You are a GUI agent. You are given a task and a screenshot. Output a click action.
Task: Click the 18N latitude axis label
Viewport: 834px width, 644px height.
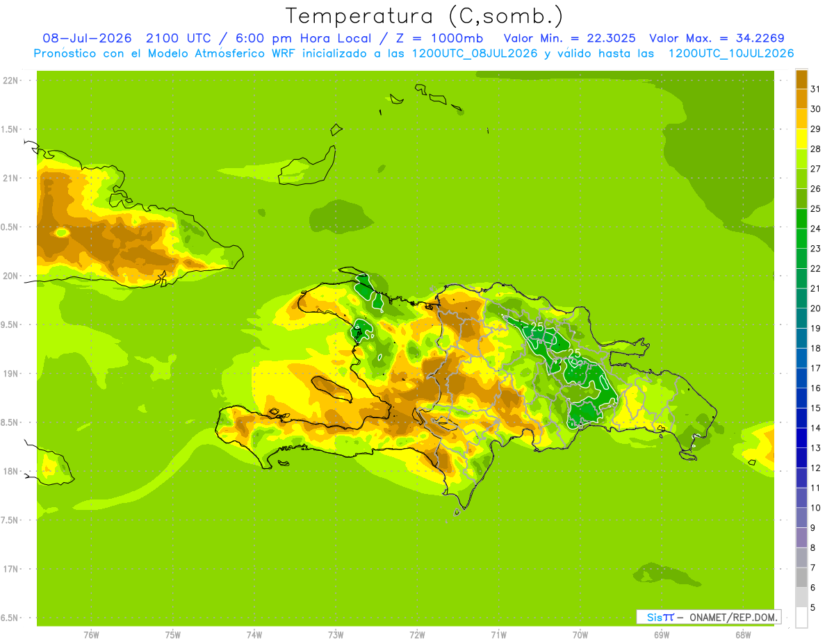coord(11,471)
